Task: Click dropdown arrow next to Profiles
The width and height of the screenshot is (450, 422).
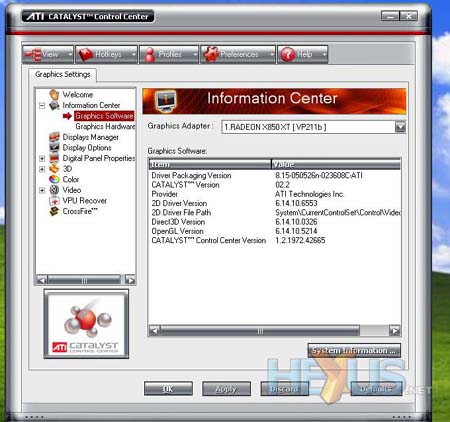Action: pos(195,54)
